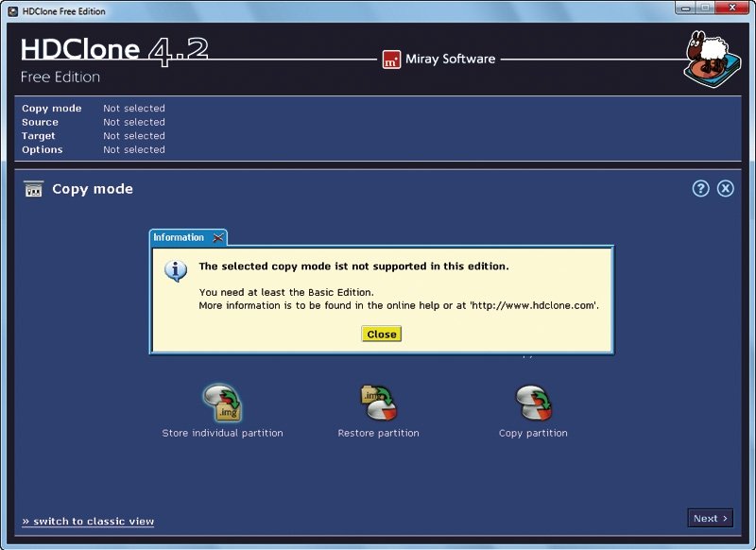This screenshot has width=756, height=550.
Task: Switch to classic view link
Action: [88, 521]
